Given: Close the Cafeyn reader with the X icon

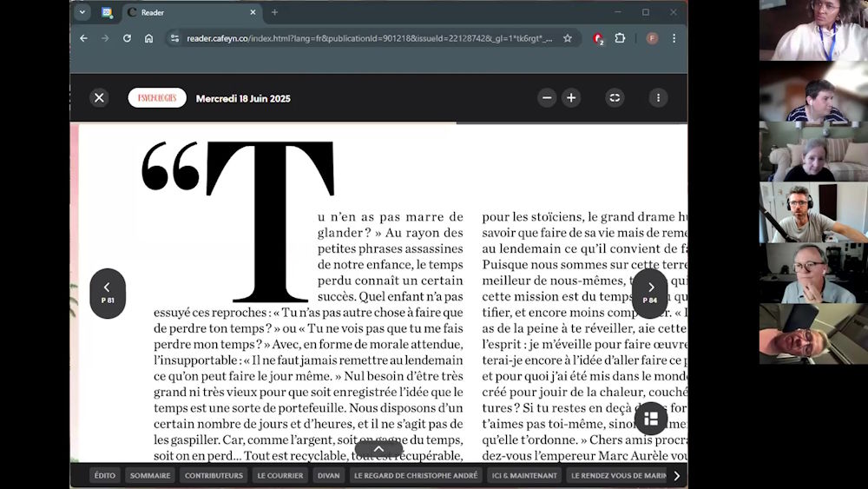Looking at the screenshot, I should 99,98.
